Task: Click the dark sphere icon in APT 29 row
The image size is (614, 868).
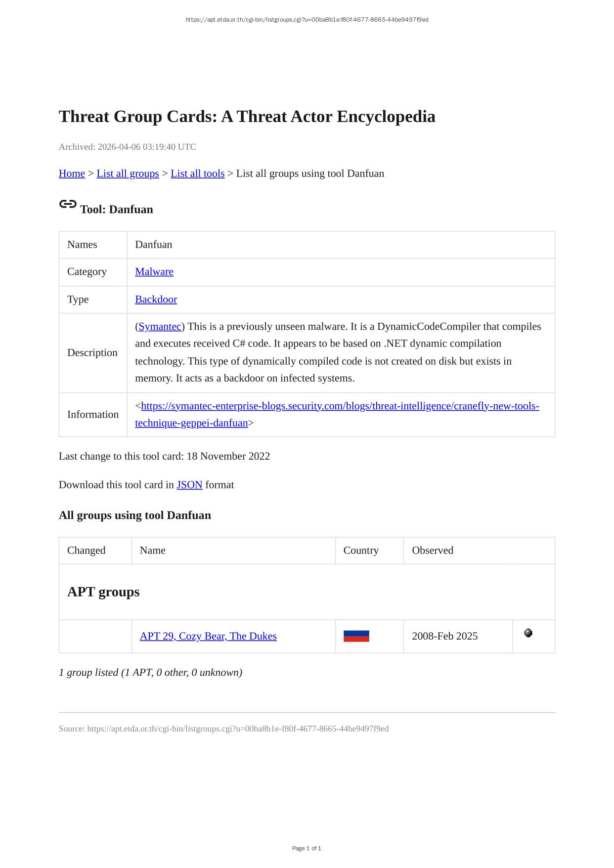Action: coord(528,633)
